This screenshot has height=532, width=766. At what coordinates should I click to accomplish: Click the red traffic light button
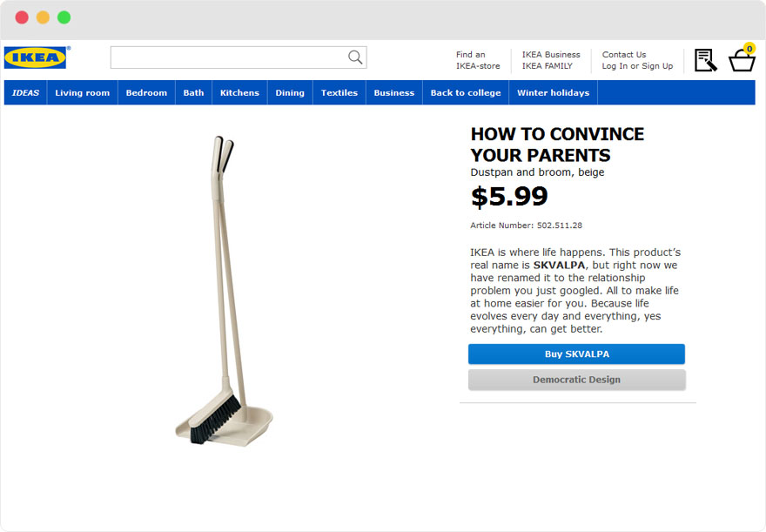click(21, 17)
